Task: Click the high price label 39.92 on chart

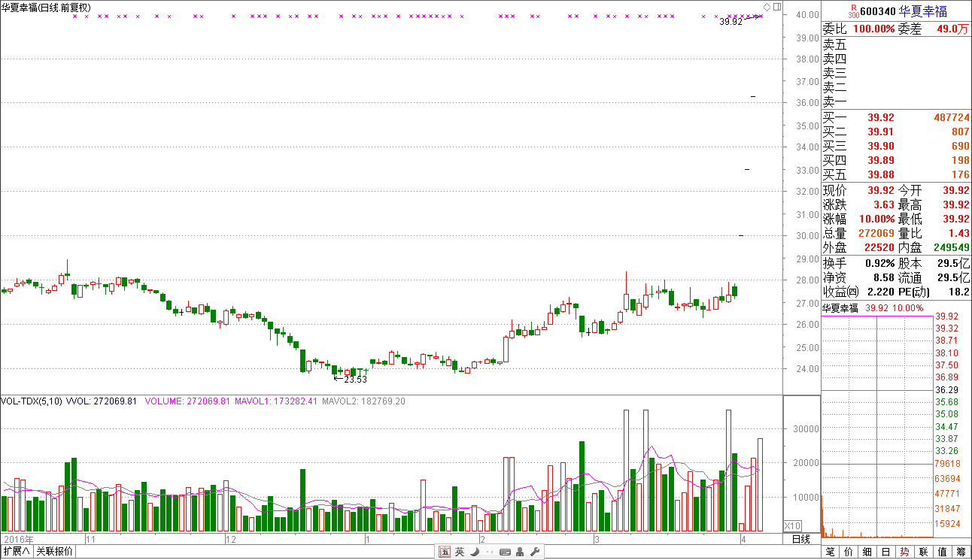Action: tap(731, 23)
